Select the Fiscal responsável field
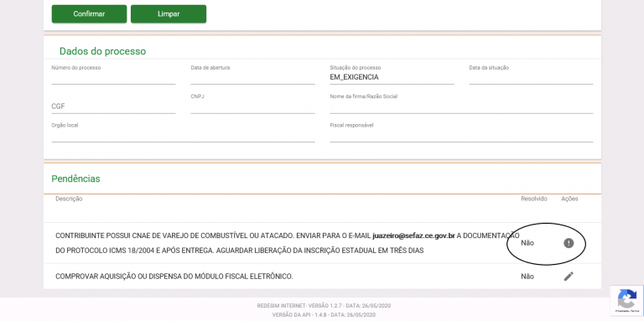Viewport: 644px width, 321px height. tap(461, 136)
